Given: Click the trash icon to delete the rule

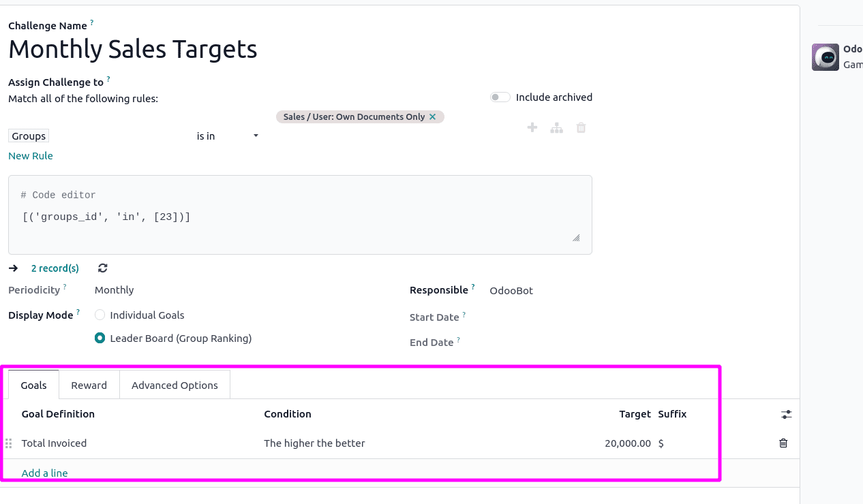Looking at the screenshot, I should (581, 127).
